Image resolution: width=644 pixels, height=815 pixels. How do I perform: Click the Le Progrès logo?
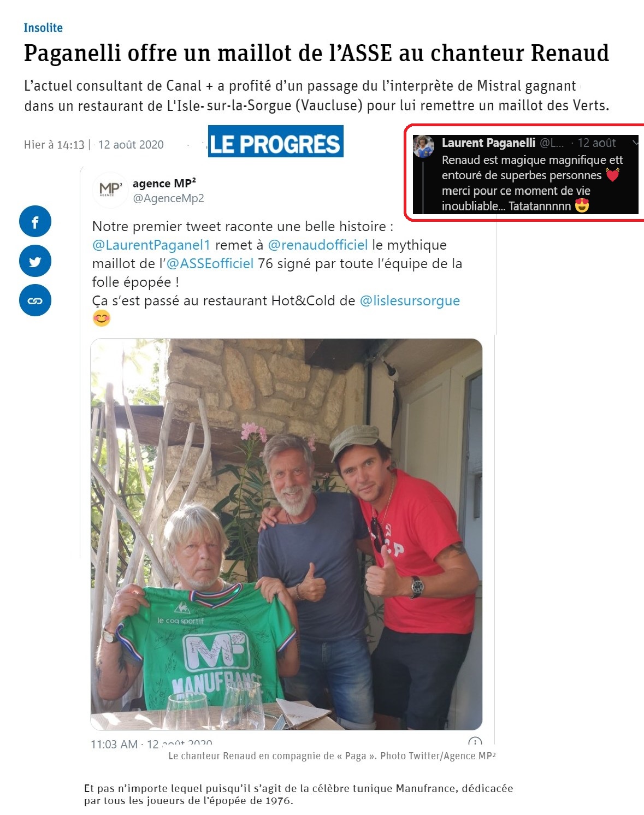pos(275,141)
